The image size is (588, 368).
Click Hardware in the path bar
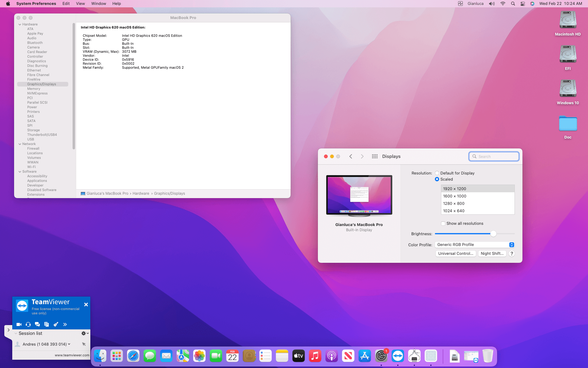141,194
